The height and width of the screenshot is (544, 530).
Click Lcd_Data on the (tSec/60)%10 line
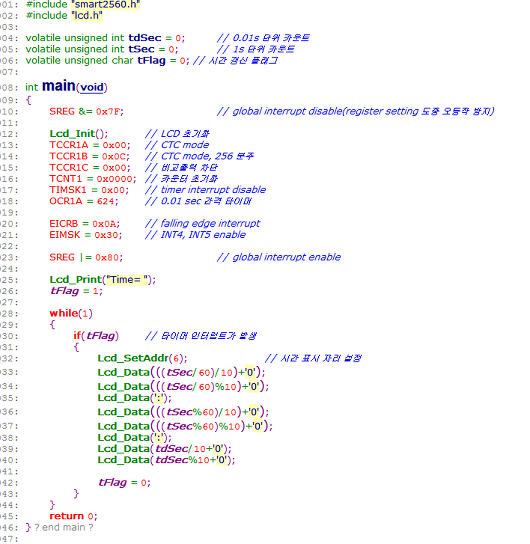coord(123,386)
